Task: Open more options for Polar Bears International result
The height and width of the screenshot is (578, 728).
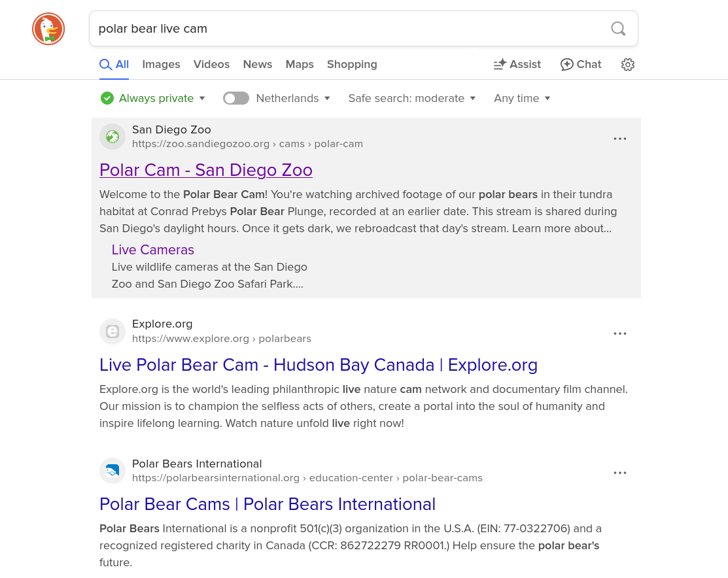Action: click(x=620, y=473)
